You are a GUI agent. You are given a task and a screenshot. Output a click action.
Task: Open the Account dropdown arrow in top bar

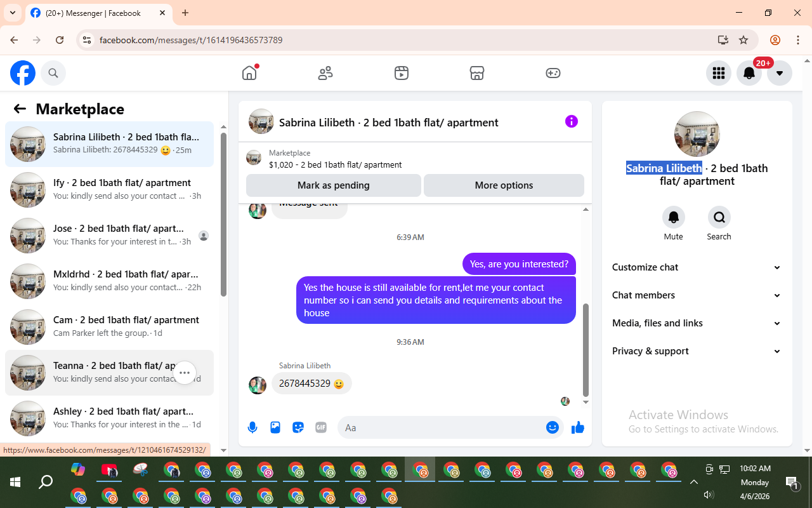tap(780, 73)
